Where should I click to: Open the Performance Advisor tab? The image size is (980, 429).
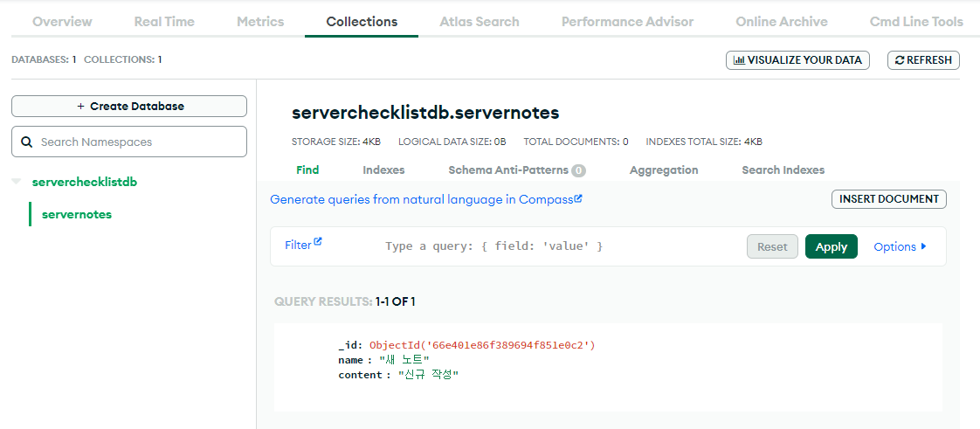[x=627, y=21]
